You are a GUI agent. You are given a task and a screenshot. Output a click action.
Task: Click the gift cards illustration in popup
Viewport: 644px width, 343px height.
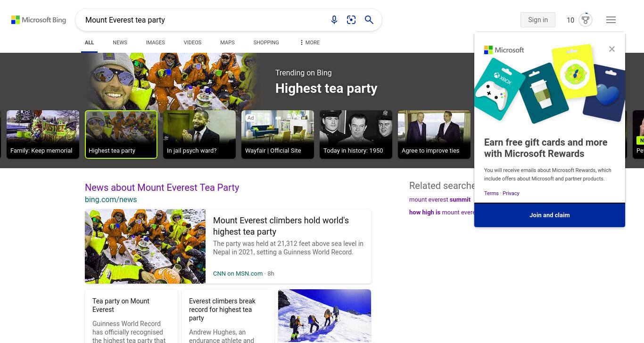coord(550,85)
